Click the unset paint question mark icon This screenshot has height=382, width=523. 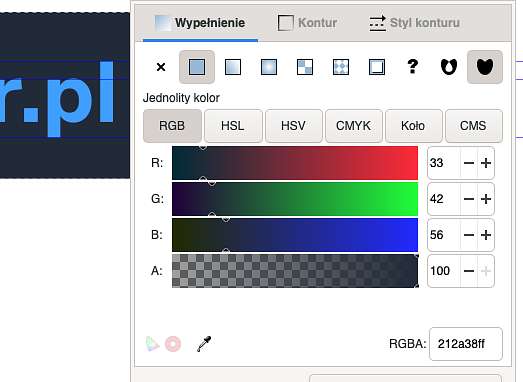pyautogui.click(x=413, y=66)
